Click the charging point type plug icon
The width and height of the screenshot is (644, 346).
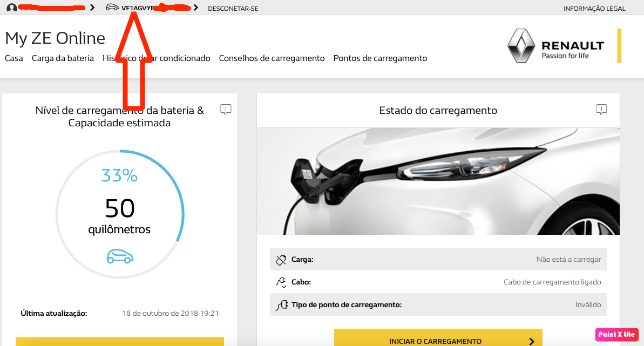[281, 305]
